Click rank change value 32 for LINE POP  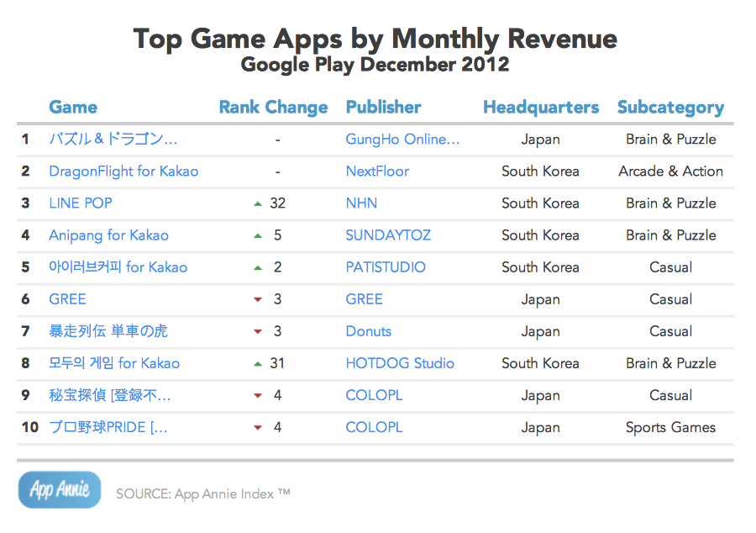pyautogui.click(x=278, y=203)
